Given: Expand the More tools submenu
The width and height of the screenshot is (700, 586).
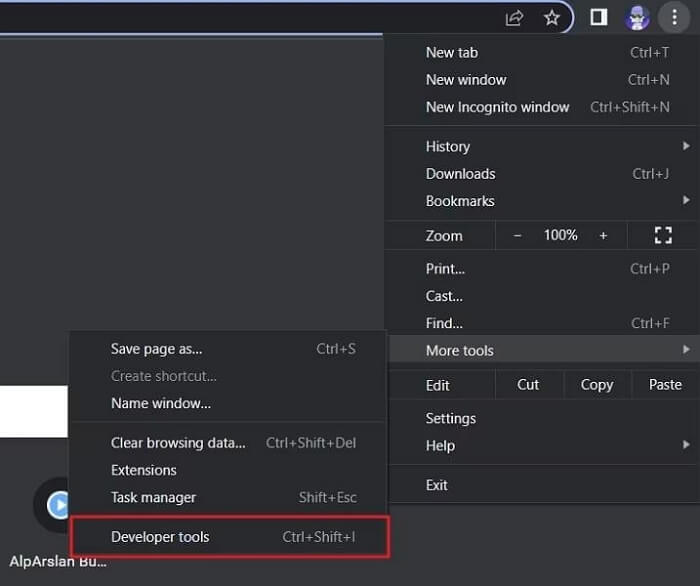Looking at the screenshot, I should [x=545, y=350].
